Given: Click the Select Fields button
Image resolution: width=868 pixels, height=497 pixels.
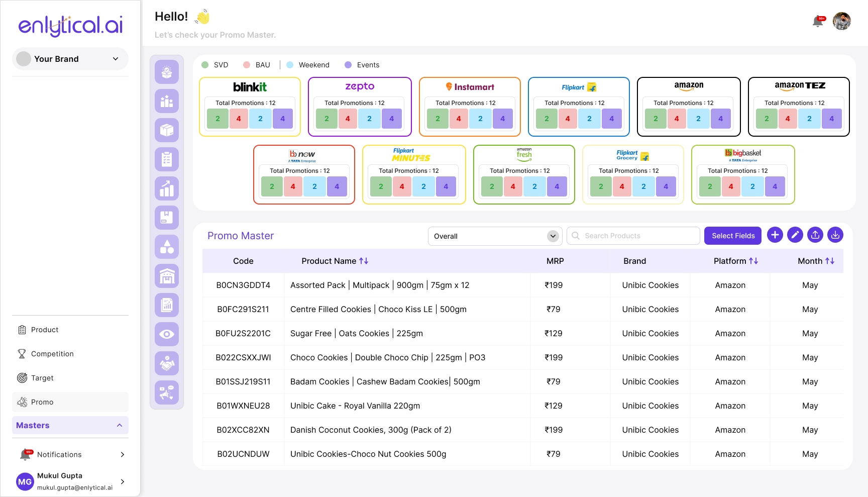Looking at the screenshot, I should coord(733,236).
